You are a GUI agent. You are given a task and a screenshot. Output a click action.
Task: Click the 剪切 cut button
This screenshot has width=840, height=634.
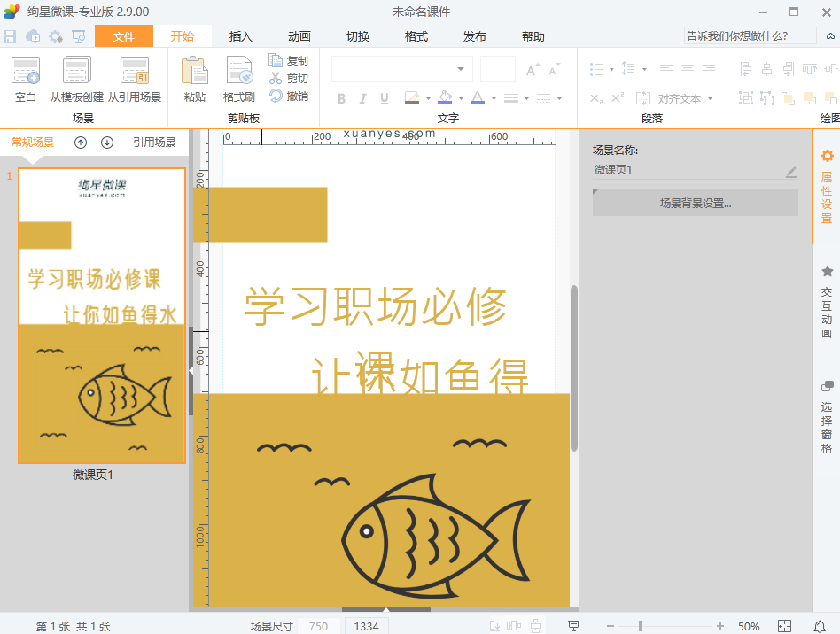click(289, 79)
